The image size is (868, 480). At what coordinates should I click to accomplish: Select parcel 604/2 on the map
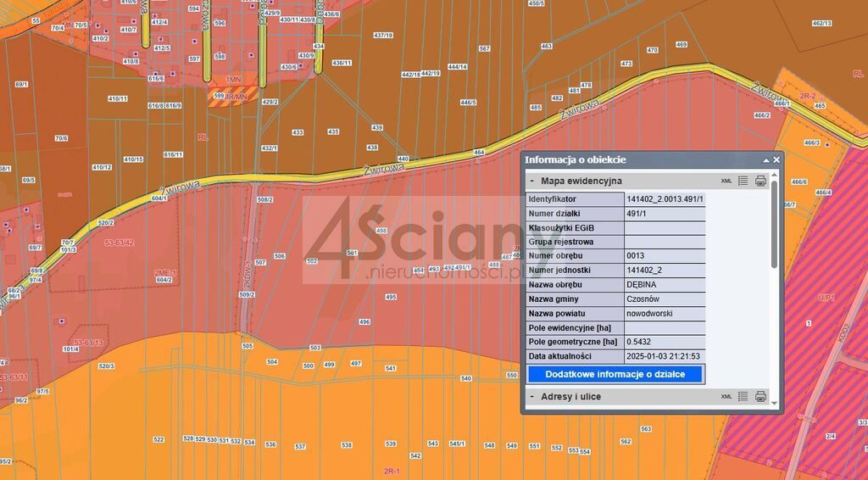click(x=164, y=279)
